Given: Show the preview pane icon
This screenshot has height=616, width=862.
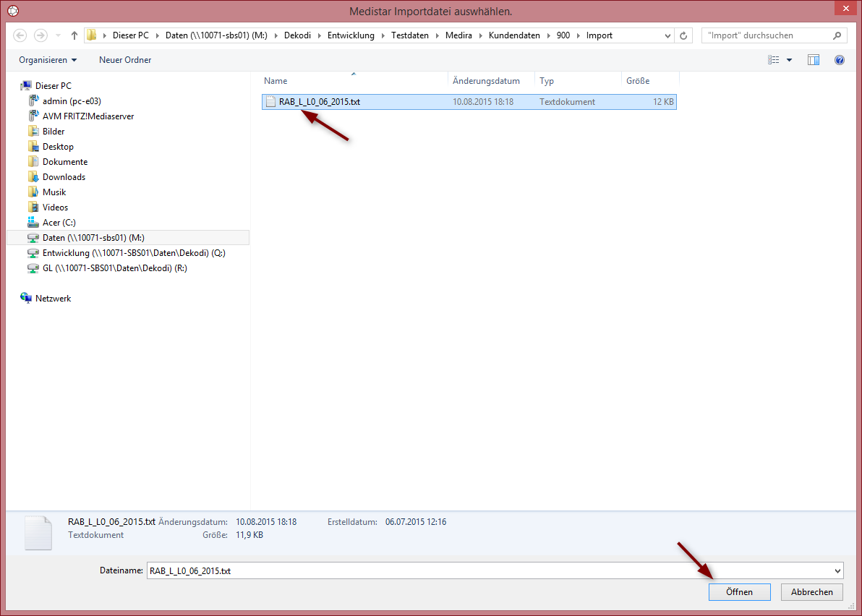Looking at the screenshot, I should tap(813, 60).
